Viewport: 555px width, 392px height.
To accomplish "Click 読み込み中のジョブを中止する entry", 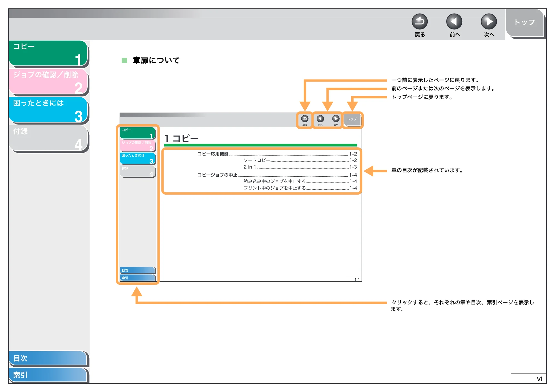I will 300,181.
